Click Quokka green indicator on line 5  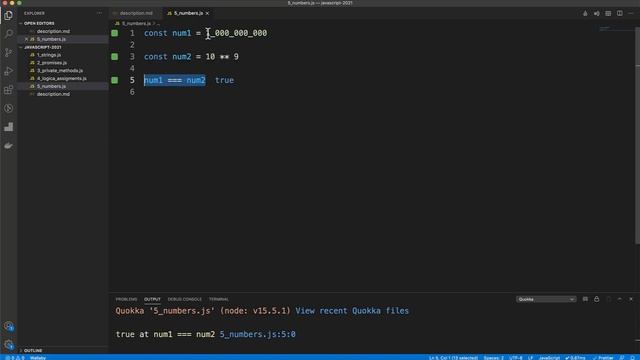[115, 80]
